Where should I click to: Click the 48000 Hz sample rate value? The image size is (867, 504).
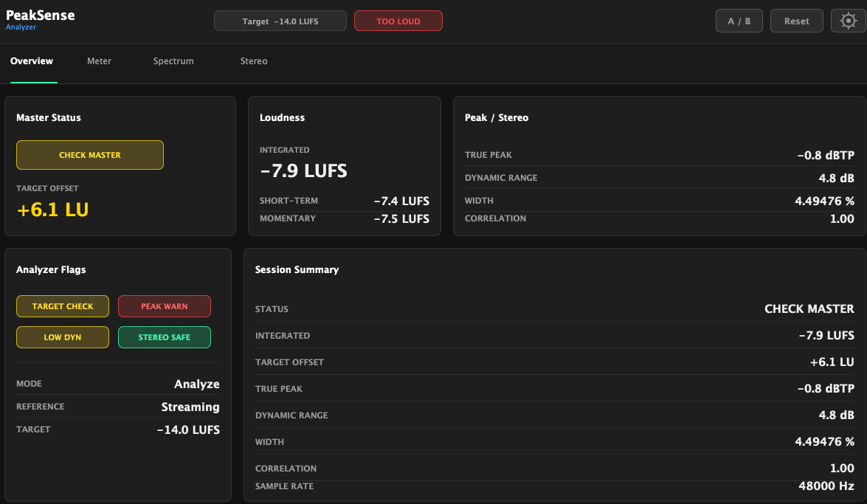click(826, 486)
